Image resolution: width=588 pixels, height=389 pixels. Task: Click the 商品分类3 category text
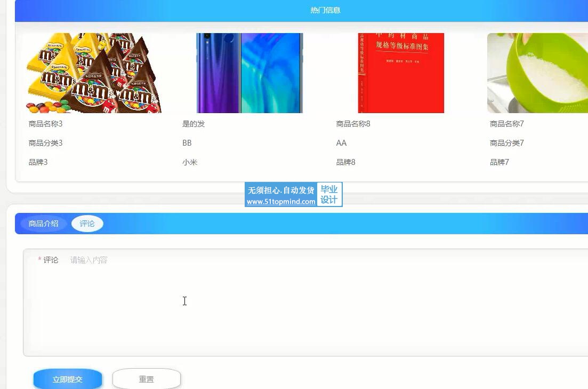(x=45, y=143)
